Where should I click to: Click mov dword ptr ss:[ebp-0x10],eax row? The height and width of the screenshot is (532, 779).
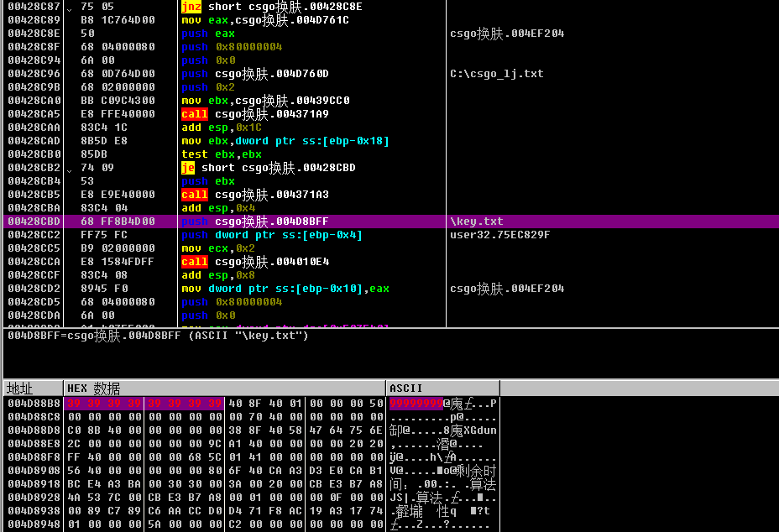tap(390, 289)
